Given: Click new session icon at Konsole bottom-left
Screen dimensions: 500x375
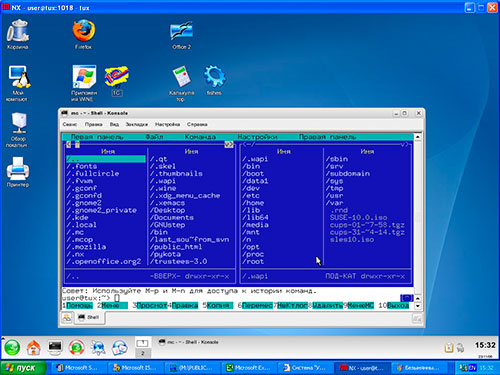Looking at the screenshot, I should click(67, 317).
